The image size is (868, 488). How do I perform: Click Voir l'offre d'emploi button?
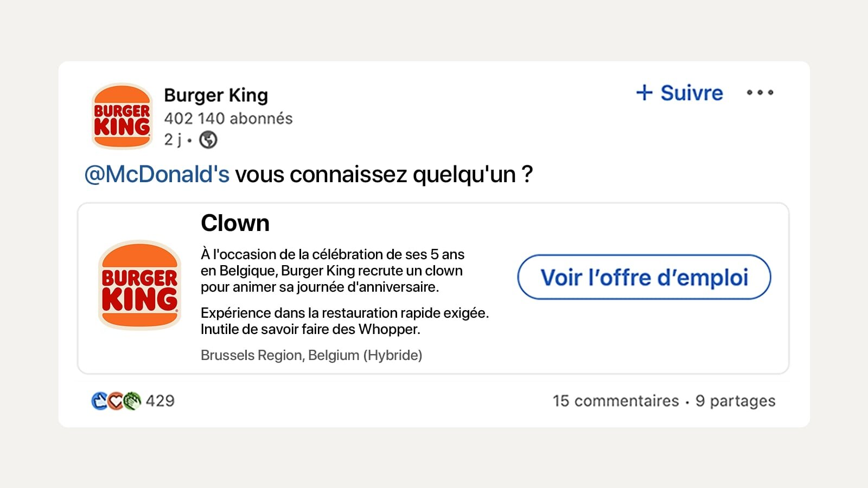tap(644, 277)
